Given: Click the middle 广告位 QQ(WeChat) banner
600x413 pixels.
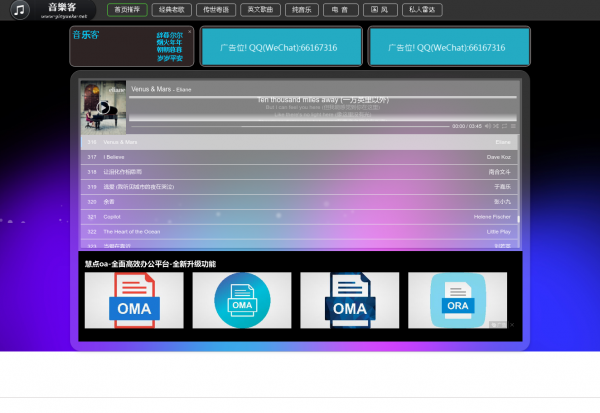Looking at the screenshot, I should point(278,47).
